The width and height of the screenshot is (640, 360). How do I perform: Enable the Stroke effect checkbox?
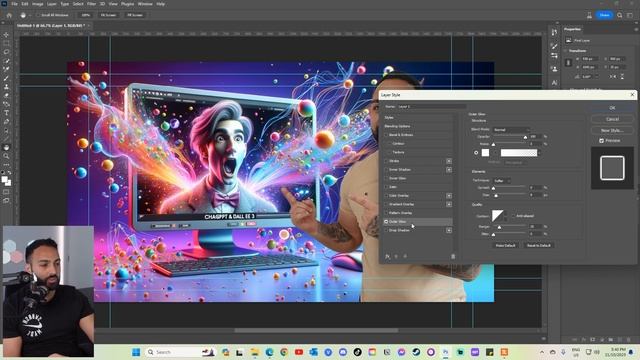coord(386,161)
